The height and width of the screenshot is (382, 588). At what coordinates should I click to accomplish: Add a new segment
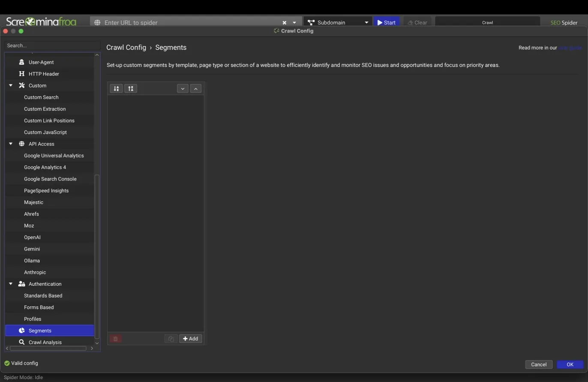click(190, 339)
